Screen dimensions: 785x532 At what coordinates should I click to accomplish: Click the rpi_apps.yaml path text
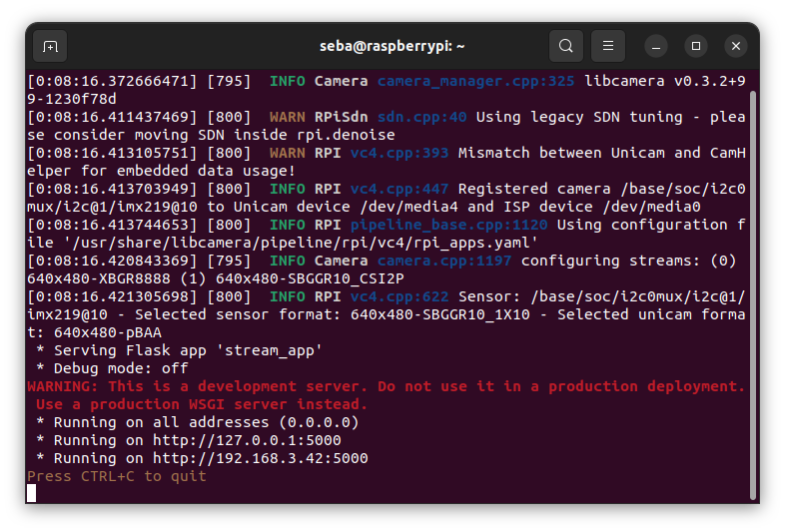tap(301, 244)
